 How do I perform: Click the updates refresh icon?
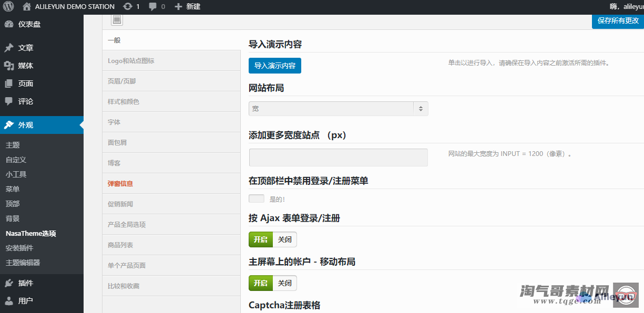(128, 7)
